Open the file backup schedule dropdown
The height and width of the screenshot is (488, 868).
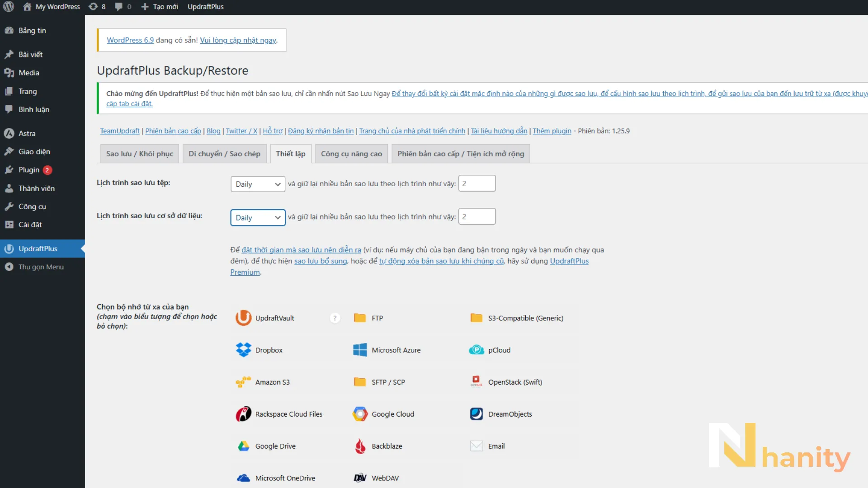pos(258,184)
